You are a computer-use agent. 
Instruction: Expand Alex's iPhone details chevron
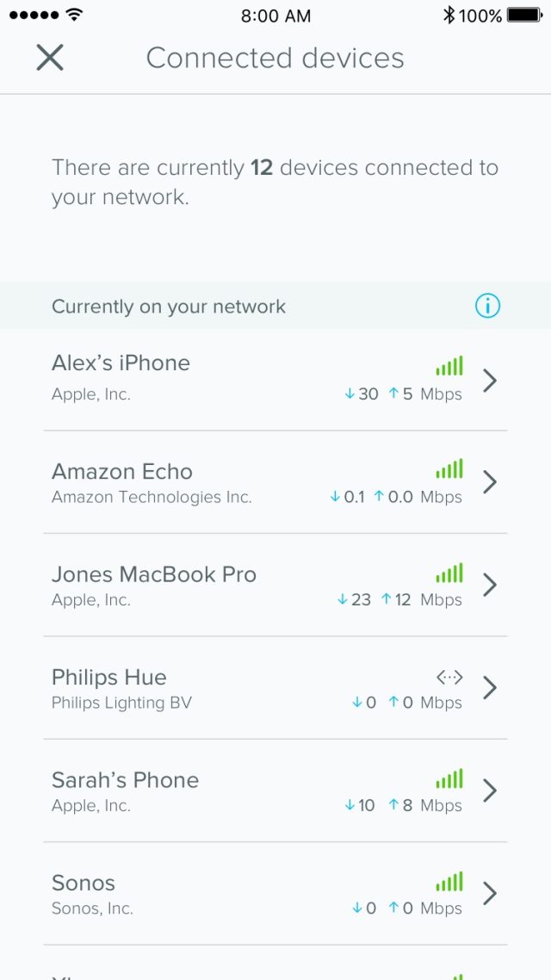click(x=490, y=380)
